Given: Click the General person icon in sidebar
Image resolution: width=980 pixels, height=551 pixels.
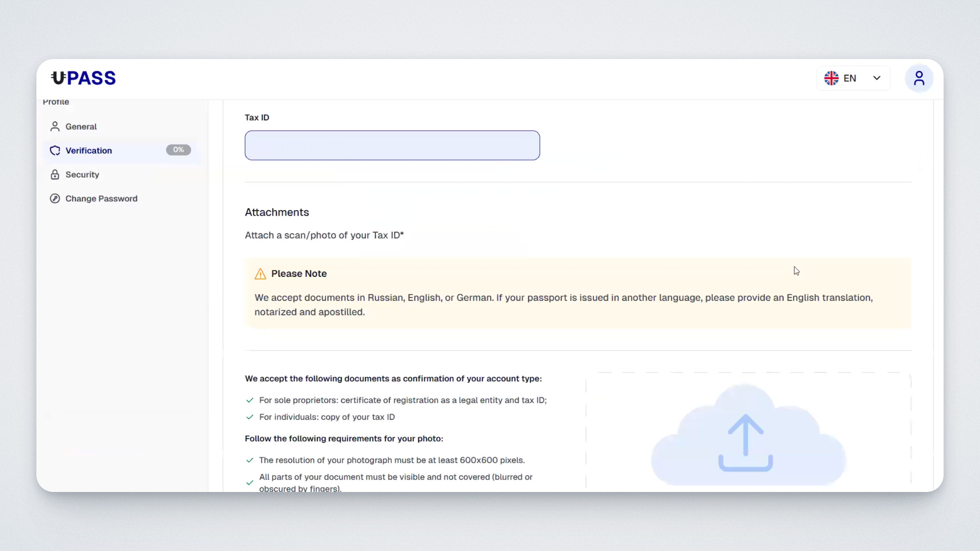Looking at the screenshot, I should (55, 126).
